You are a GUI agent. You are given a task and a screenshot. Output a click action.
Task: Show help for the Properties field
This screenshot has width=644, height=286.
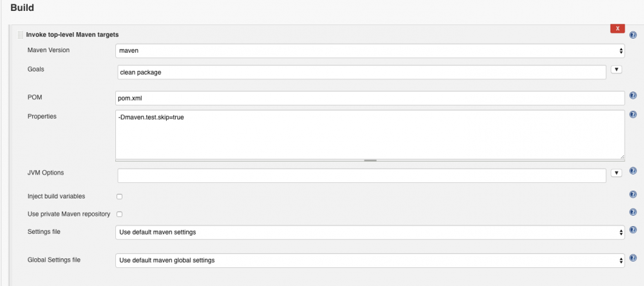633,115
